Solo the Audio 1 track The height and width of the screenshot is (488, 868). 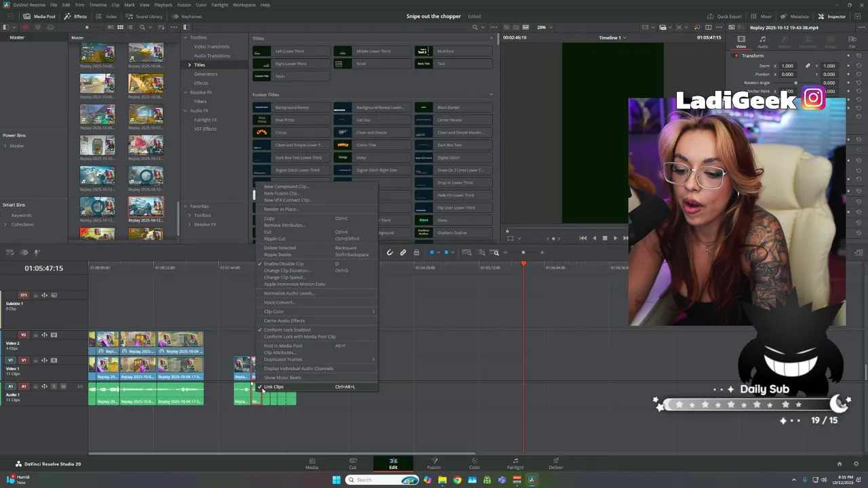point(54,386)
